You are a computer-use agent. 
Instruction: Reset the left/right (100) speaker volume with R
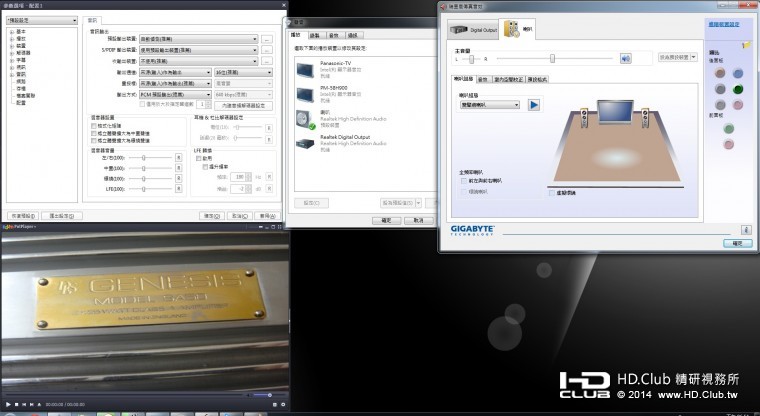pos(178,158)
